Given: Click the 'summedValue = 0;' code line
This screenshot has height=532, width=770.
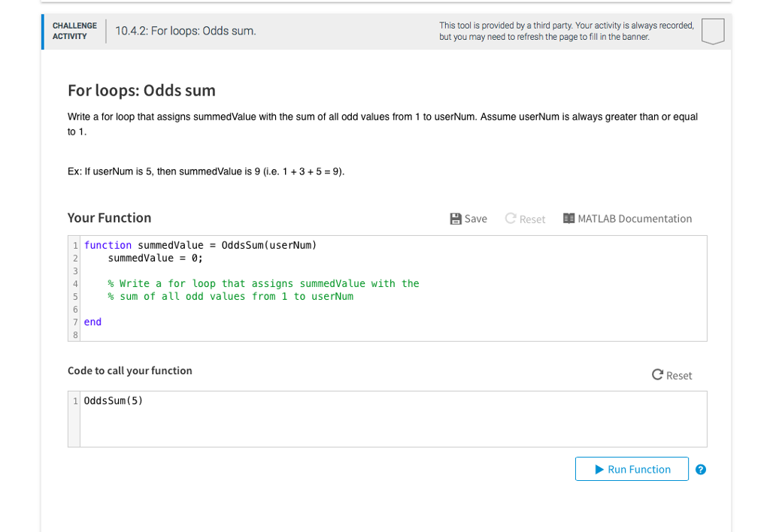Looking at the screenshot, I should tap(156, 258).
